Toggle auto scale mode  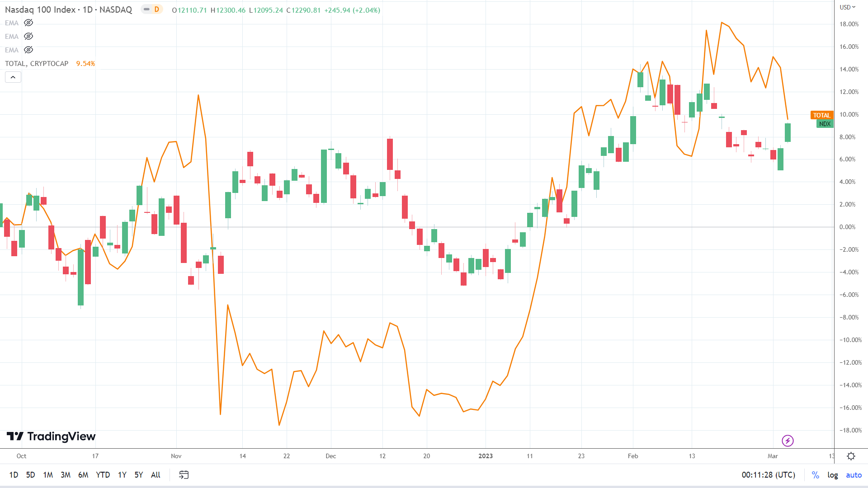click(854, 475)
